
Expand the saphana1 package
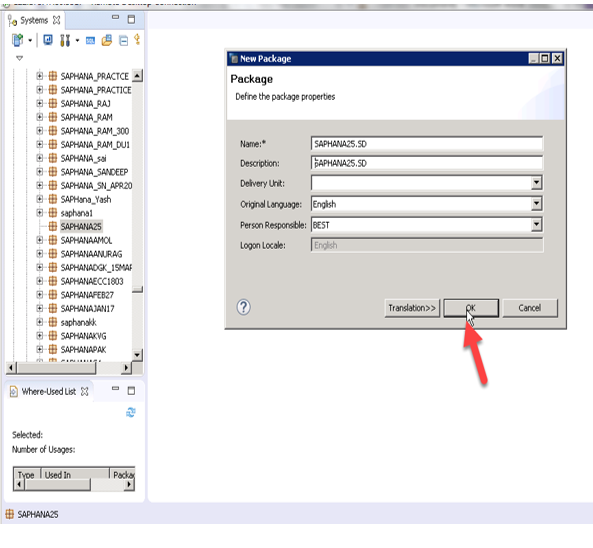click(x=39, y=213)
